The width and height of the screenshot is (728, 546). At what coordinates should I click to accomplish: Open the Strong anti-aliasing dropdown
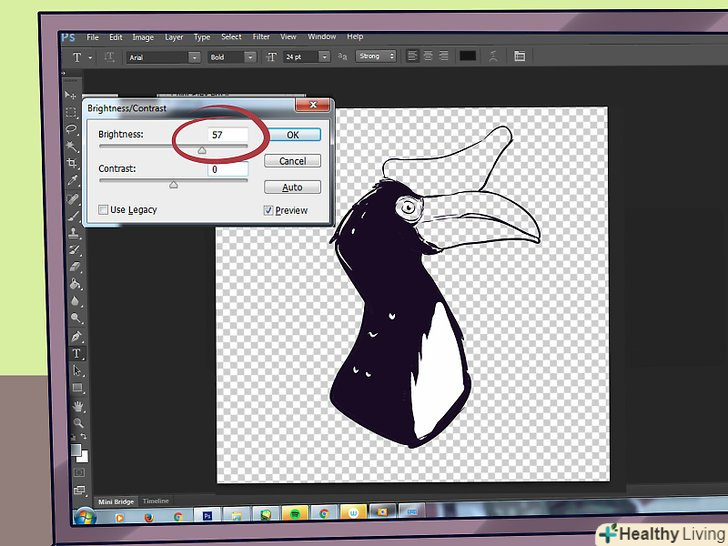[x=376, y=57]
